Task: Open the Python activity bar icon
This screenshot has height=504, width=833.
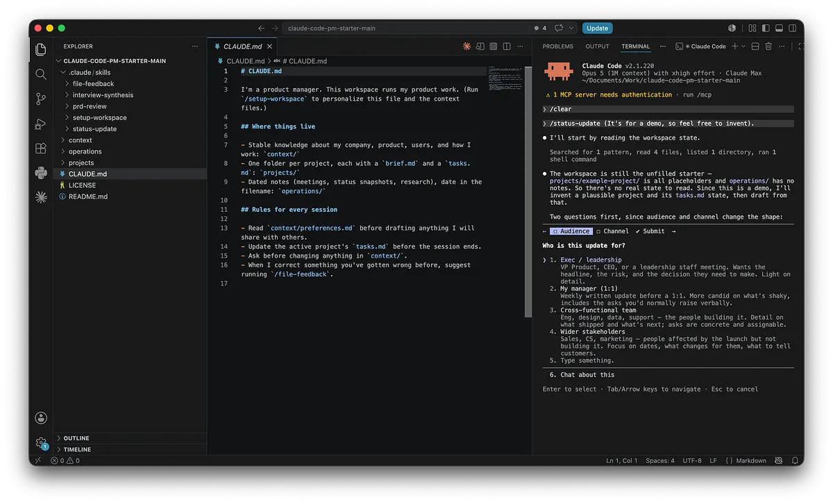Action: tap(41, 173)
